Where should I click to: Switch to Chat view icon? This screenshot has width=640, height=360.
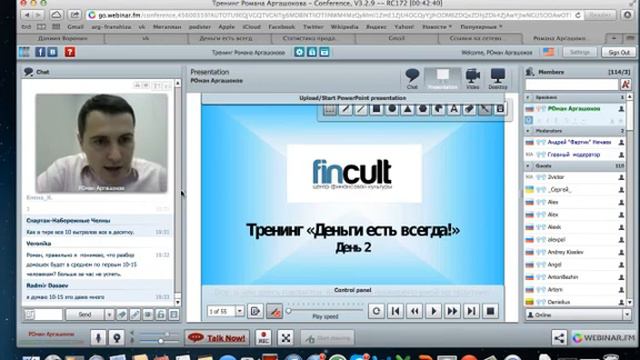(412, 78)
